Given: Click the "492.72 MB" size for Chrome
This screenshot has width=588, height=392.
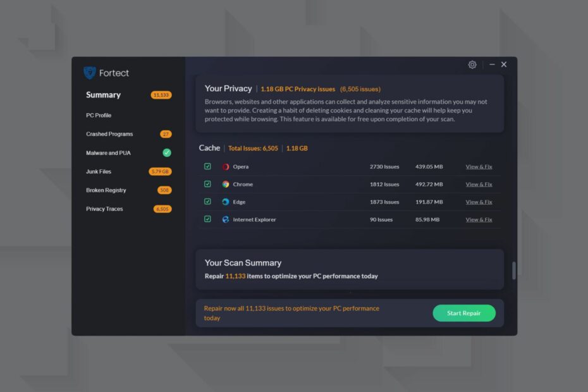Looking at the screenshot, I should 429,184.
